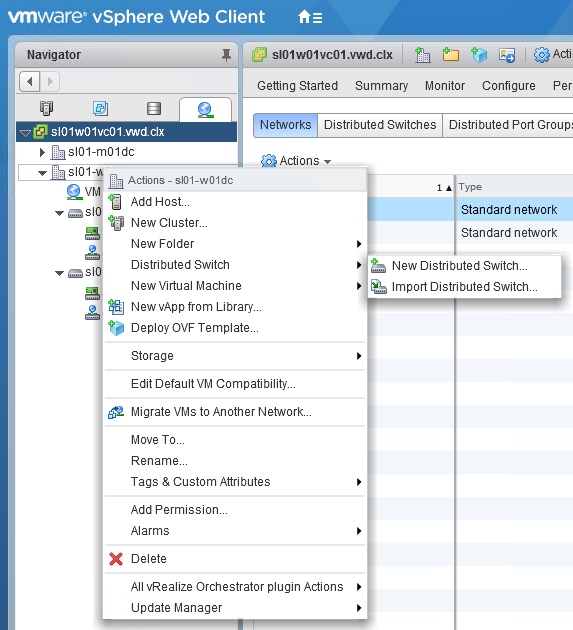The image size is (573, 630).
Task: Click the Create new folder toolbar icon
Action: tap(451, 55)
